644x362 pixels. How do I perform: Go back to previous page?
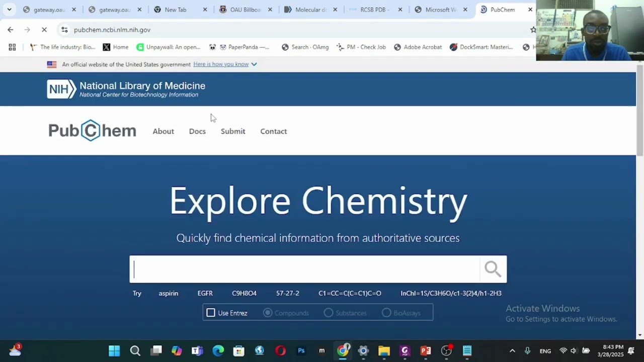click(11, 30)
